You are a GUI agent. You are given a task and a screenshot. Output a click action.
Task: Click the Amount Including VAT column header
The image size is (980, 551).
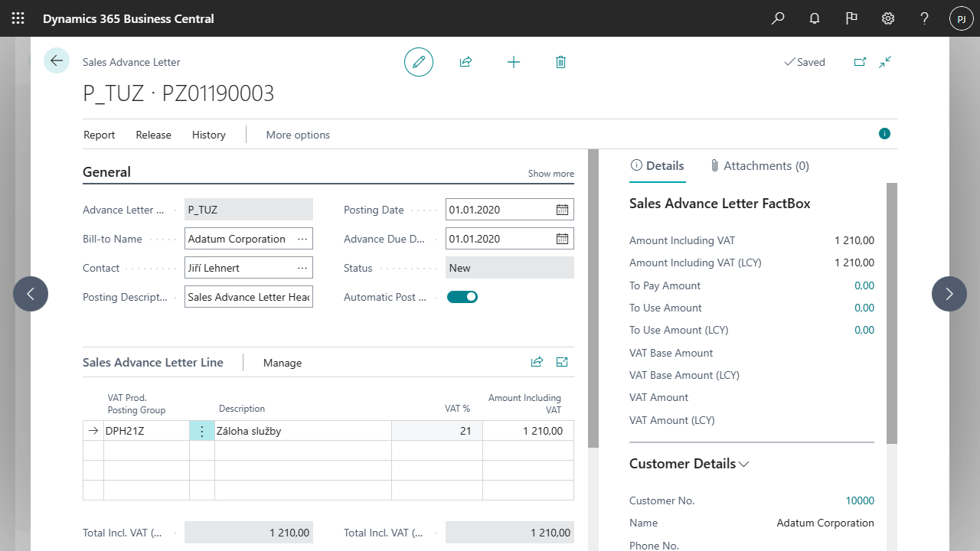[525, 404]
